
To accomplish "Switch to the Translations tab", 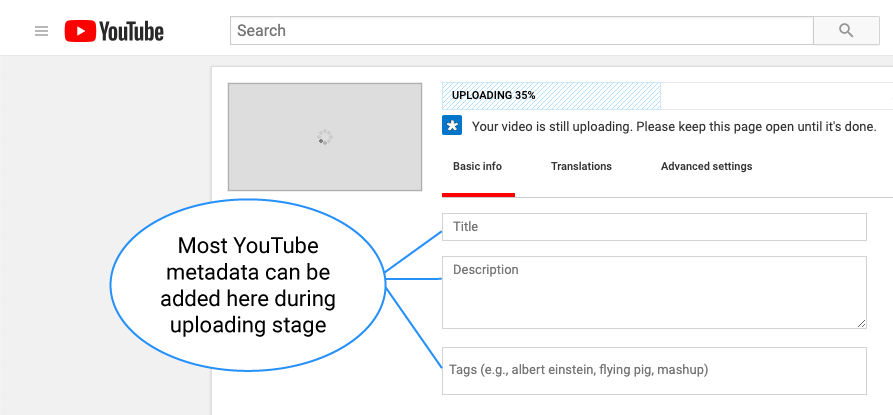I will tap(581, 167).
